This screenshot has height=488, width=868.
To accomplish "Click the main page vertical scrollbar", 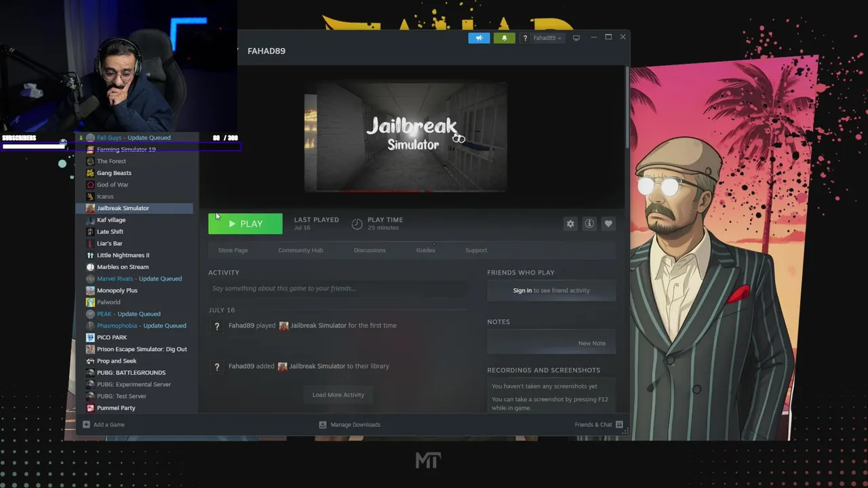I will pos(627,108).
